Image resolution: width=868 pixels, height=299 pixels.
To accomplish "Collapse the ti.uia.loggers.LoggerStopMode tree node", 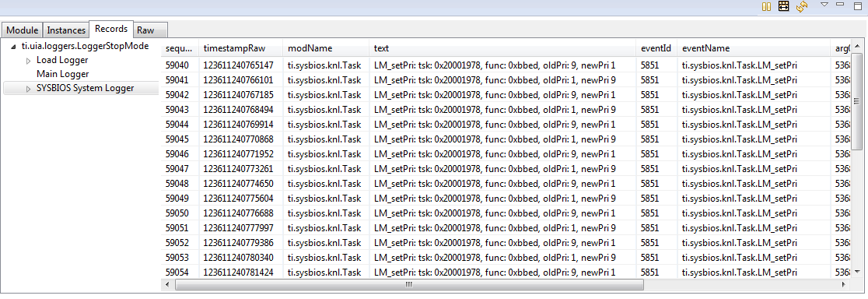I will (13, 47).
